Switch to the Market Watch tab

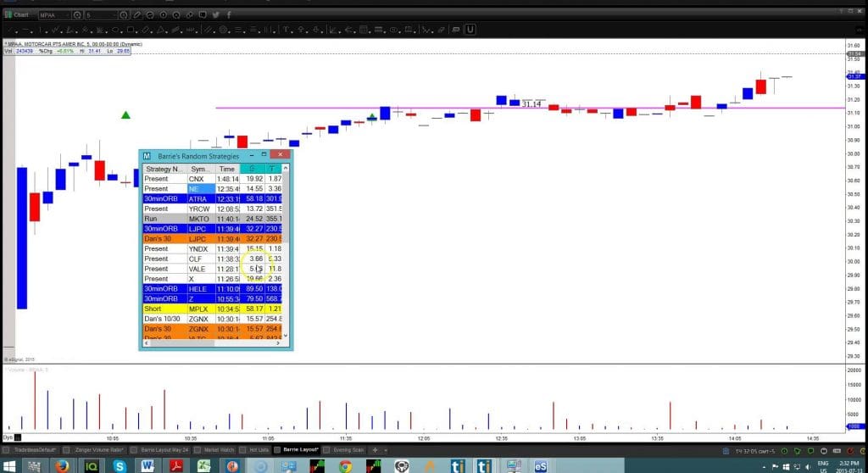pos(220,450)
